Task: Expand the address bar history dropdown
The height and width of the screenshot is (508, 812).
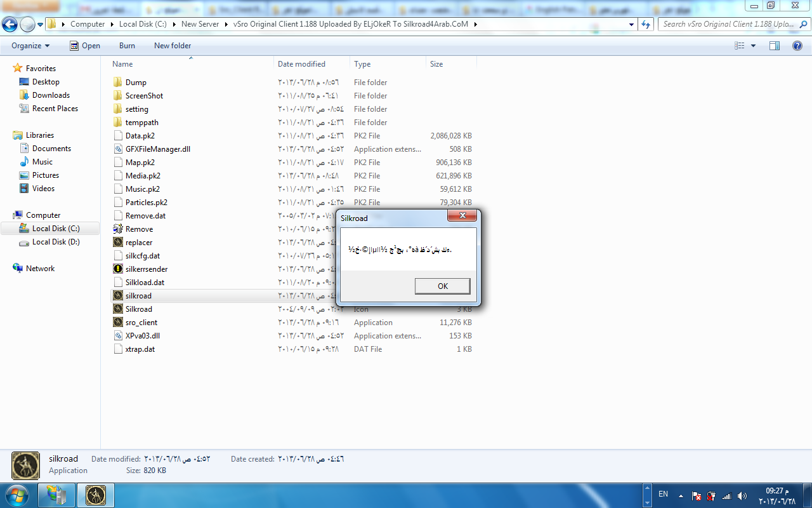Action: (x=631, y=24)
